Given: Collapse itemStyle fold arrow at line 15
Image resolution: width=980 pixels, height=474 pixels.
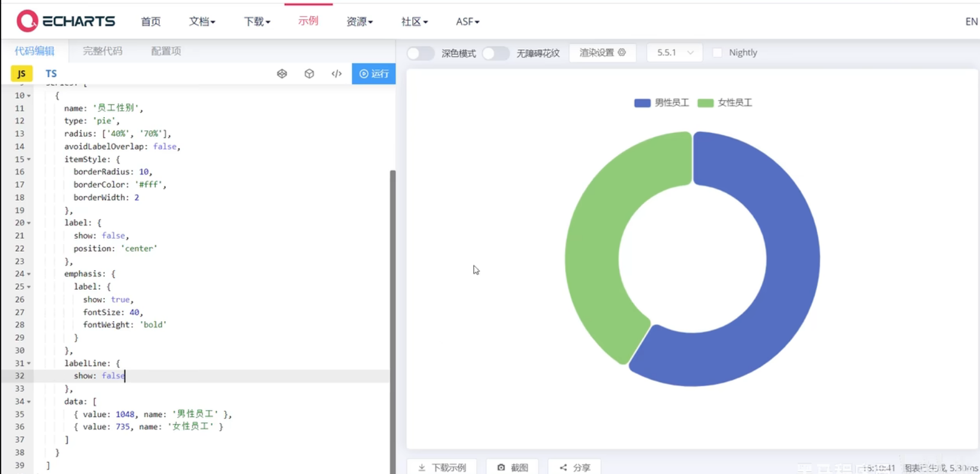Looking at the screenshot, I should coord(29,159).
